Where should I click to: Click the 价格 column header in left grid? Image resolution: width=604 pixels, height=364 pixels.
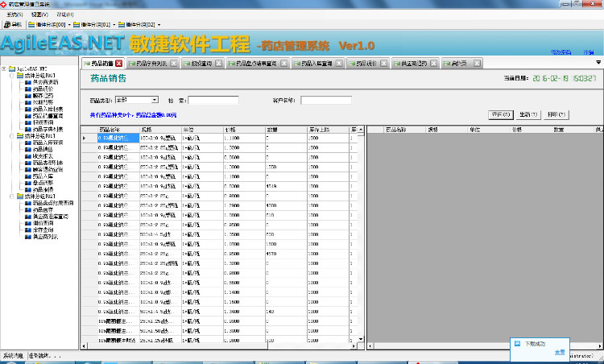244,130
